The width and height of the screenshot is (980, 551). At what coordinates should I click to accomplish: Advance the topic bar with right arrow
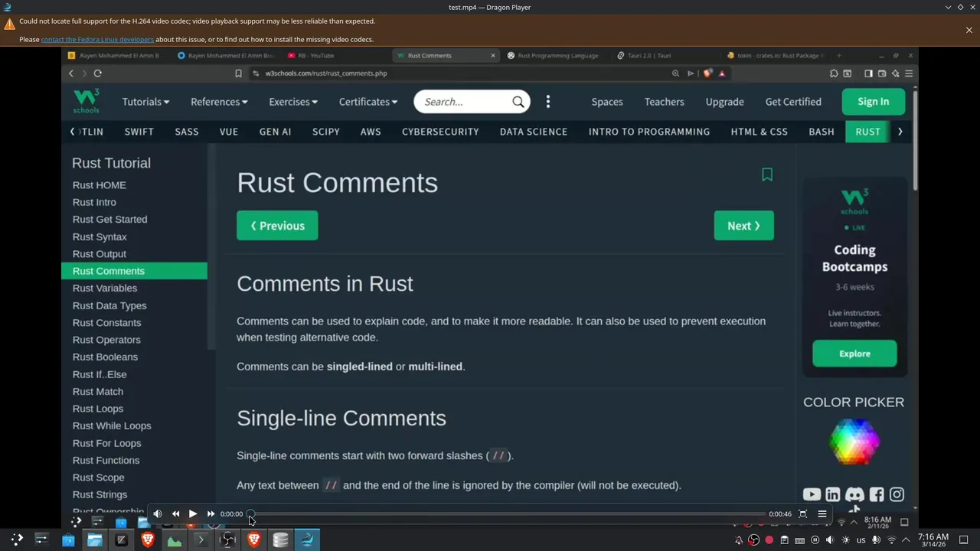900,132
